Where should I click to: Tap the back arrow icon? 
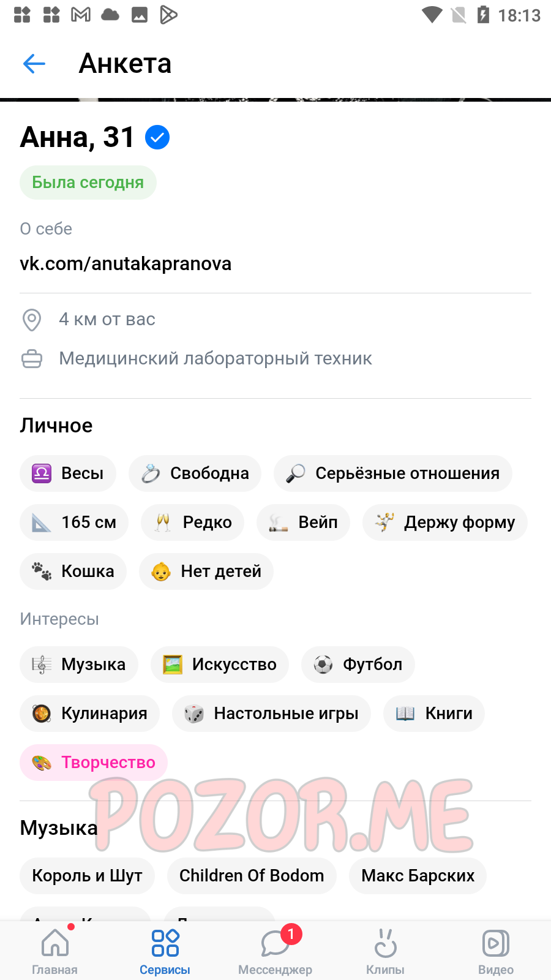(34, 63)
